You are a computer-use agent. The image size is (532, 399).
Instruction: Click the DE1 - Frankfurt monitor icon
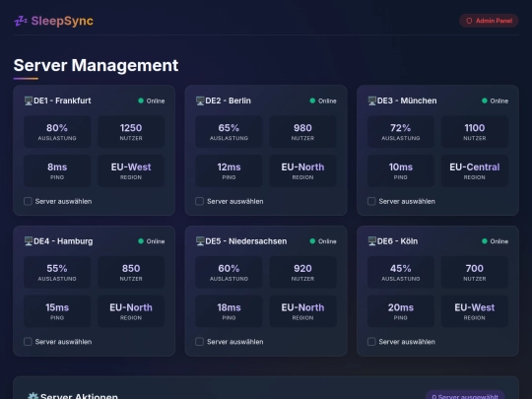coord(29,100)
